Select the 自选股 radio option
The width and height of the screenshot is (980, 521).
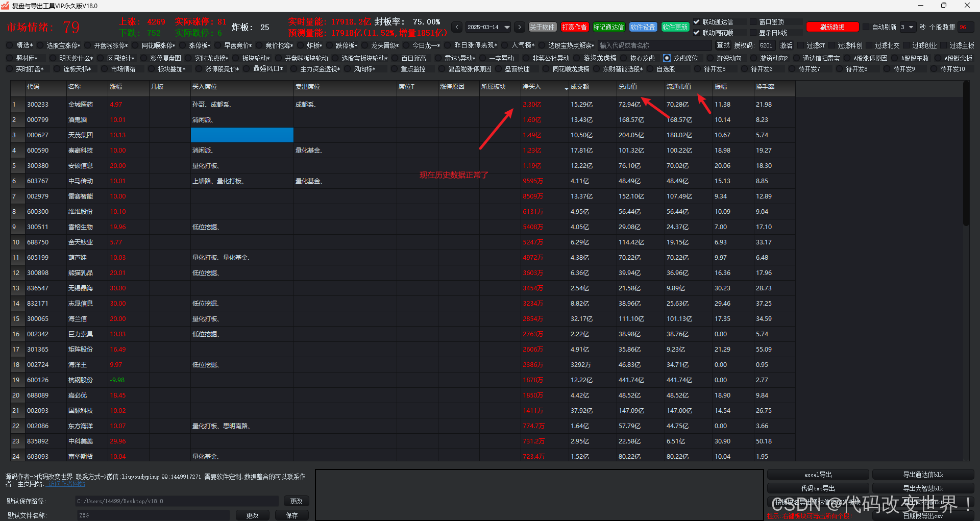650,69
